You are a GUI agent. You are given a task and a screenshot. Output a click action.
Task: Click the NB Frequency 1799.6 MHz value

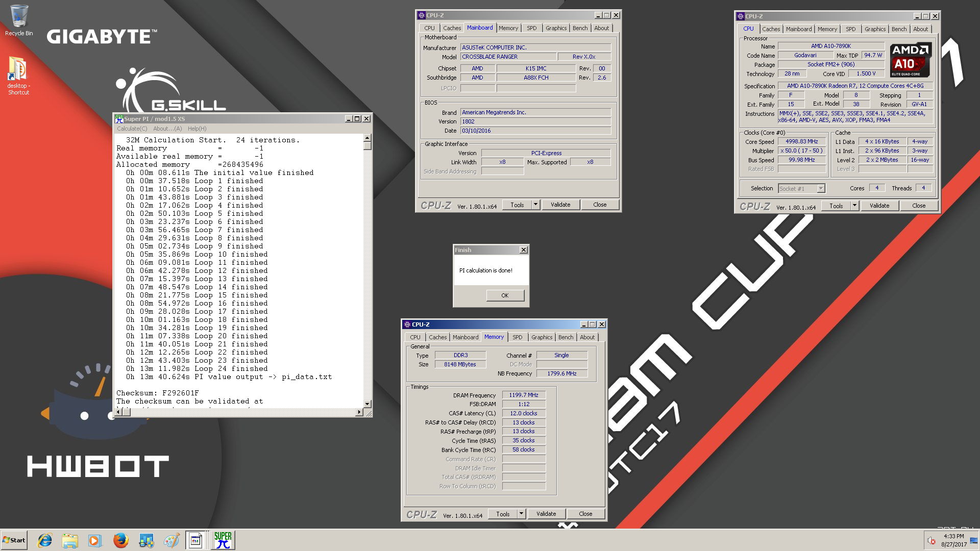(561, 373)
